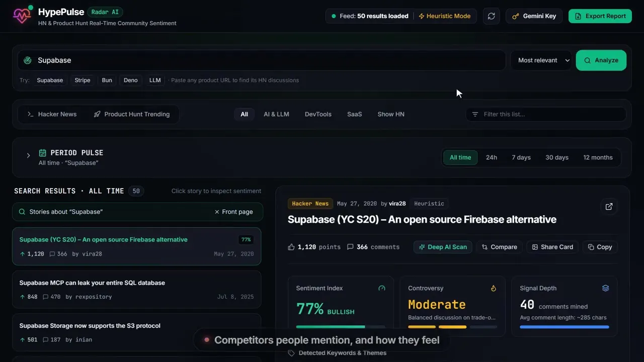Click the Compare button

point(499,247)
